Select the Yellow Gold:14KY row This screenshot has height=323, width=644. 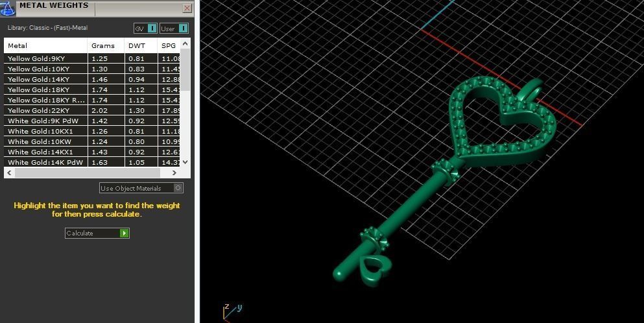[92, 79]
